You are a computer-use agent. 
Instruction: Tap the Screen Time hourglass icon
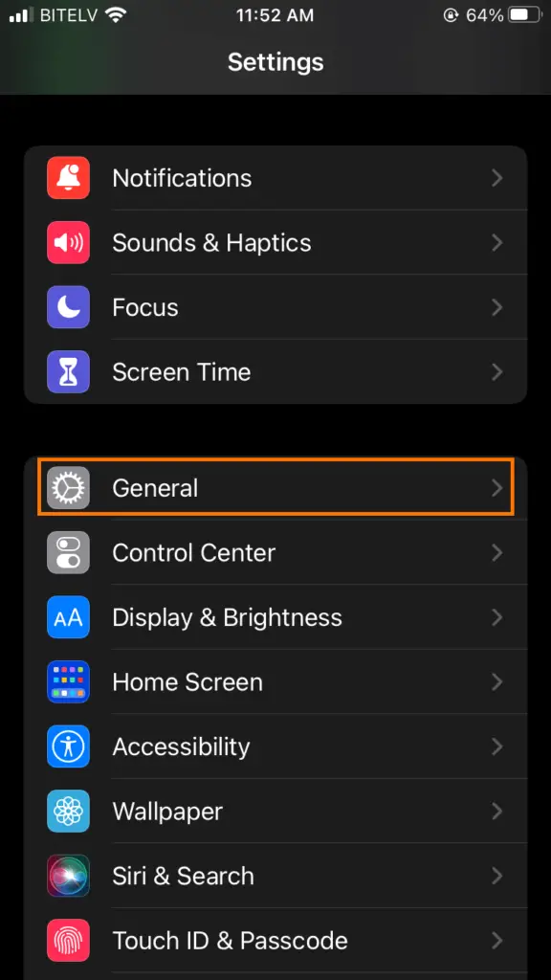pos(68,372)
